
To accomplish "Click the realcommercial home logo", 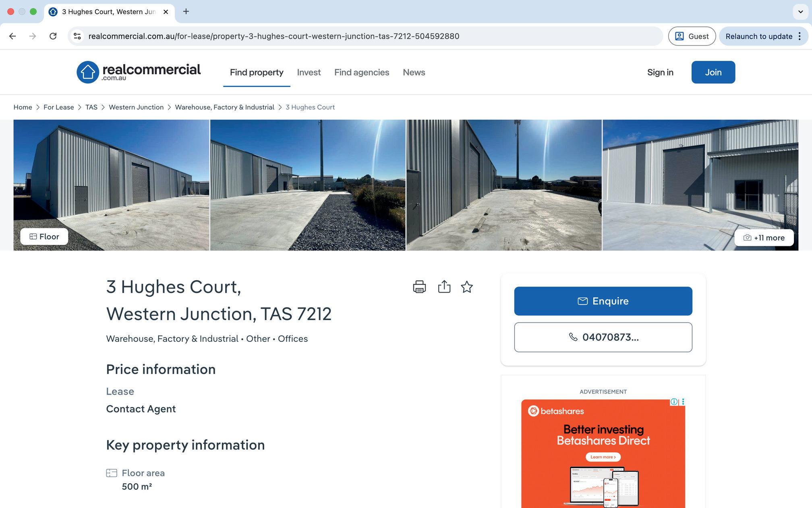I will 139,72.
